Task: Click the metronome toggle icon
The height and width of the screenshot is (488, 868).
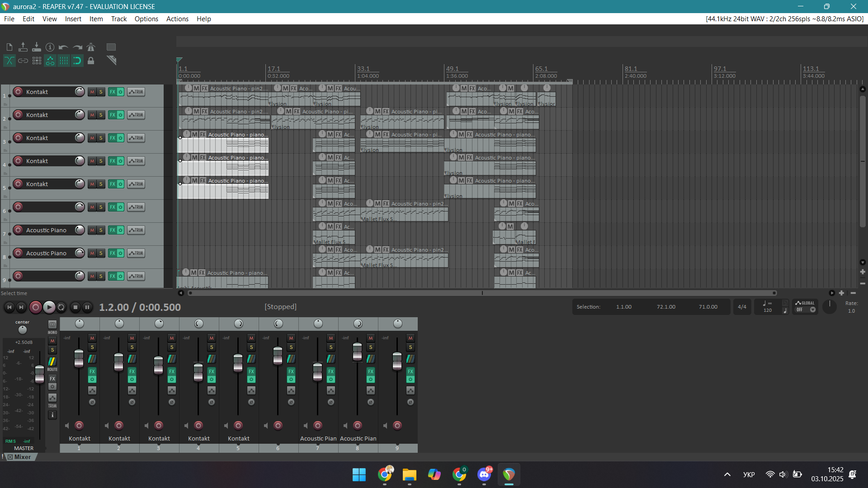Action: [x=91, y=47]
